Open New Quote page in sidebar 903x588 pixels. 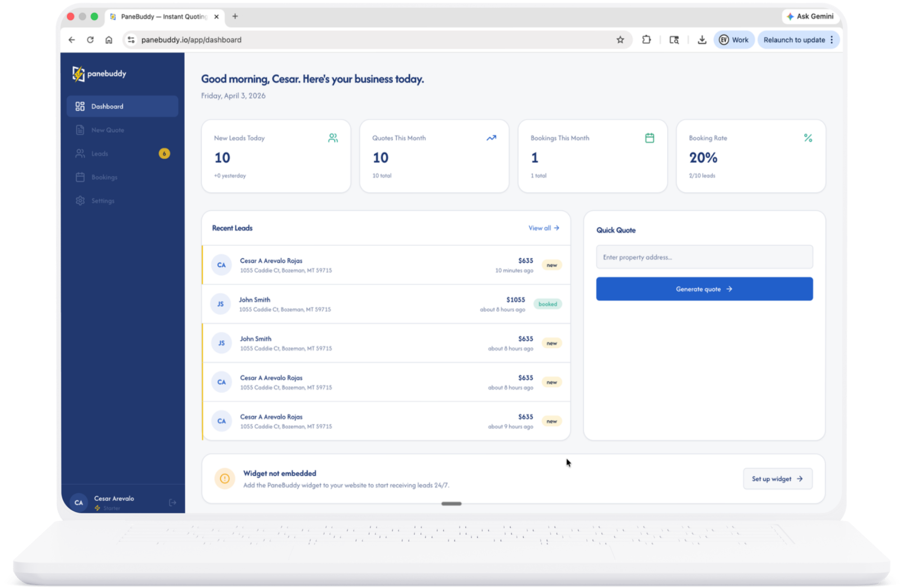point(122,130)
